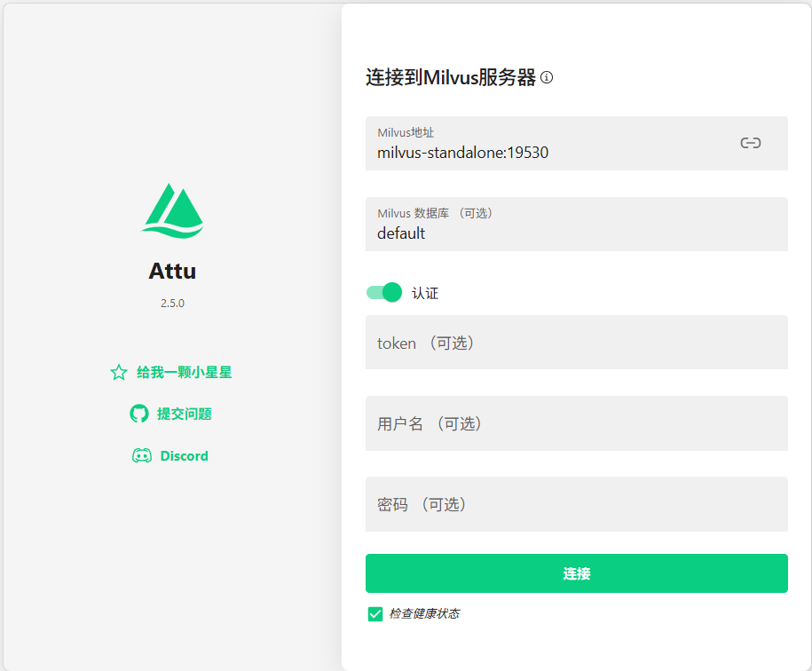Click the star icon next to 给我一颗小星星
Viewport: 812px width, 671px height.
pos(119,372)
